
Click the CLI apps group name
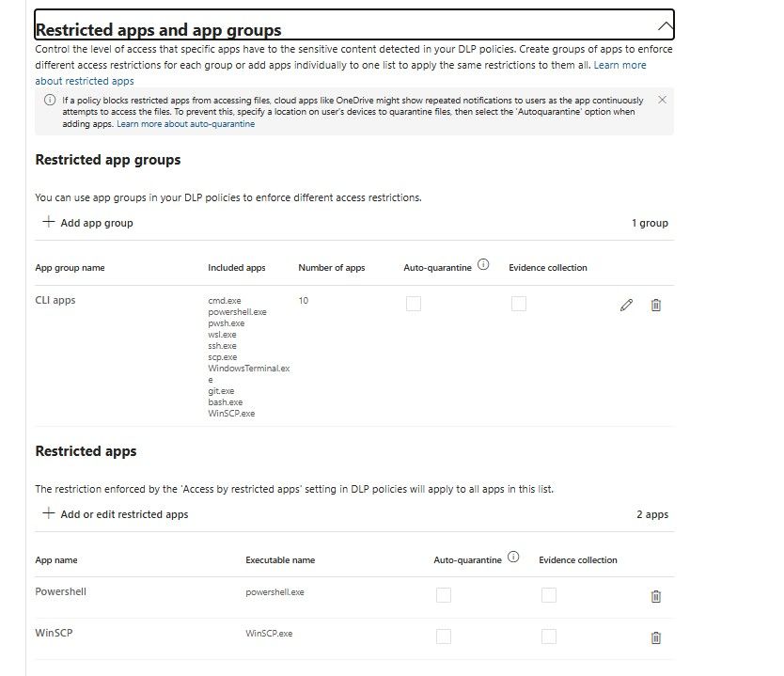pos(55,300)
